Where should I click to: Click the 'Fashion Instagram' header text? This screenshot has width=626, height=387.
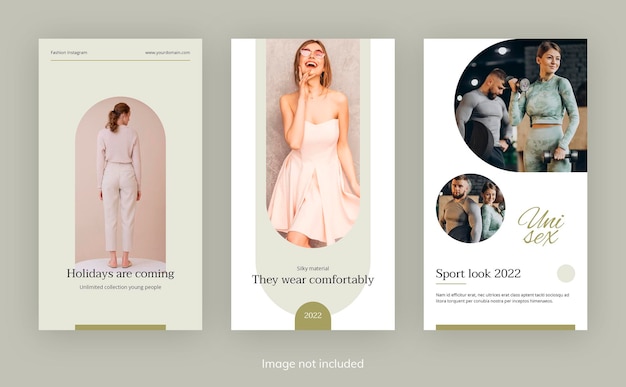[x=69, y=52]
